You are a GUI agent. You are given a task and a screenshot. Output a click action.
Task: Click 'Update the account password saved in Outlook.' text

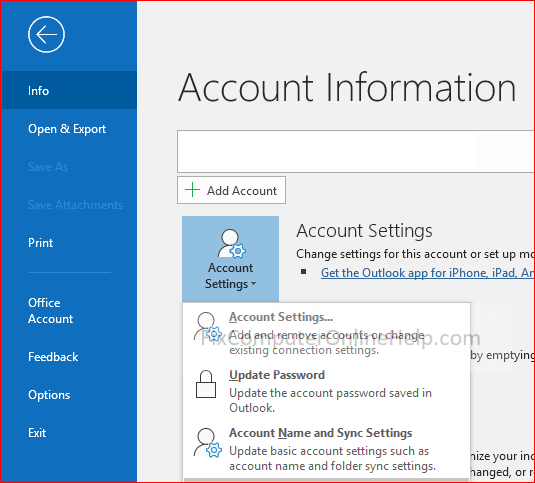[x=330, y=400]
